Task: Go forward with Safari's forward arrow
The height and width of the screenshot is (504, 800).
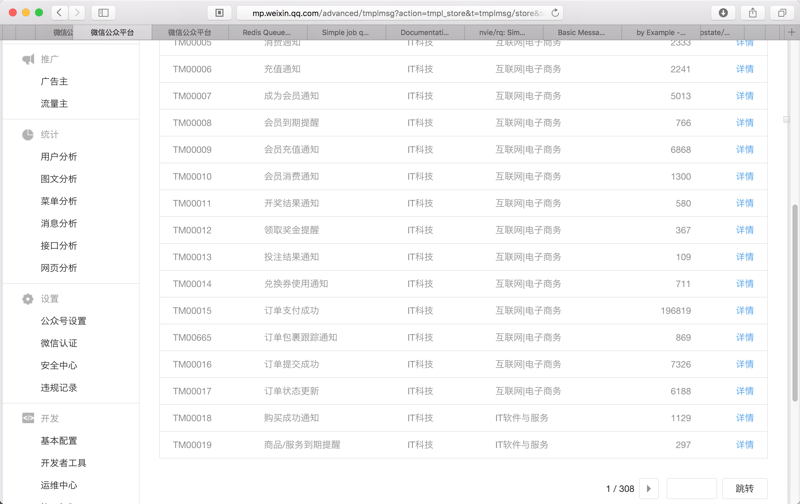Action: [x=77, y=13]
